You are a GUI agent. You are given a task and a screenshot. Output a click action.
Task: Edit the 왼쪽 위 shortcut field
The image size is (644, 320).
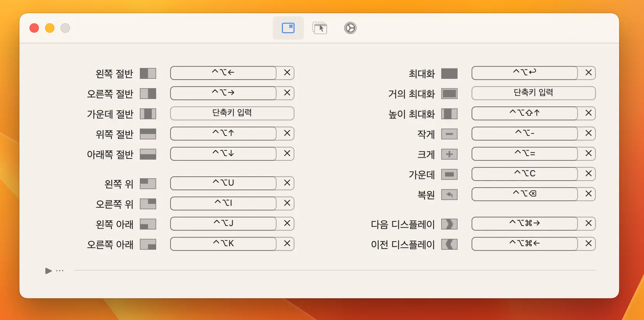223,183
